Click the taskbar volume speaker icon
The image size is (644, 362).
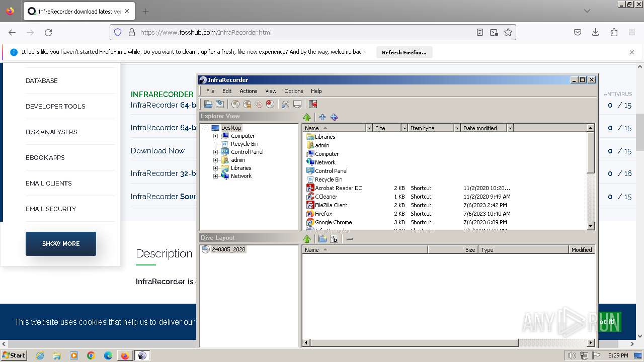point(572,355)
